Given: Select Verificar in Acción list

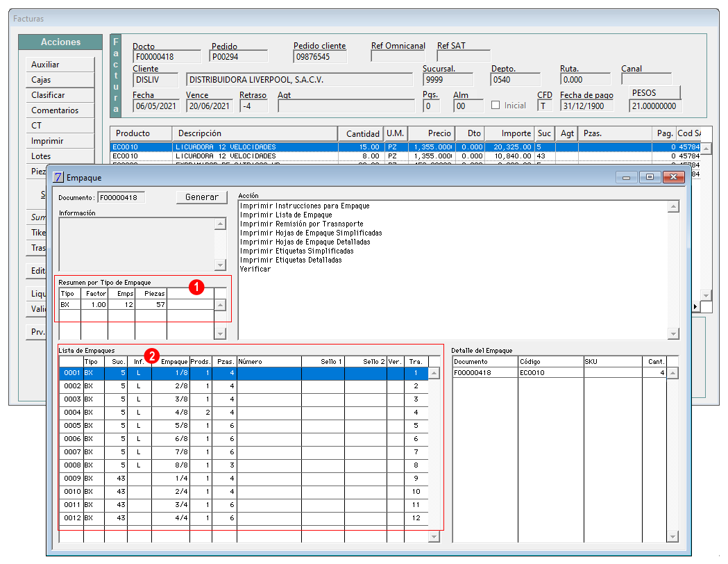Looking at the screenshot, I should tap(255, 269).
